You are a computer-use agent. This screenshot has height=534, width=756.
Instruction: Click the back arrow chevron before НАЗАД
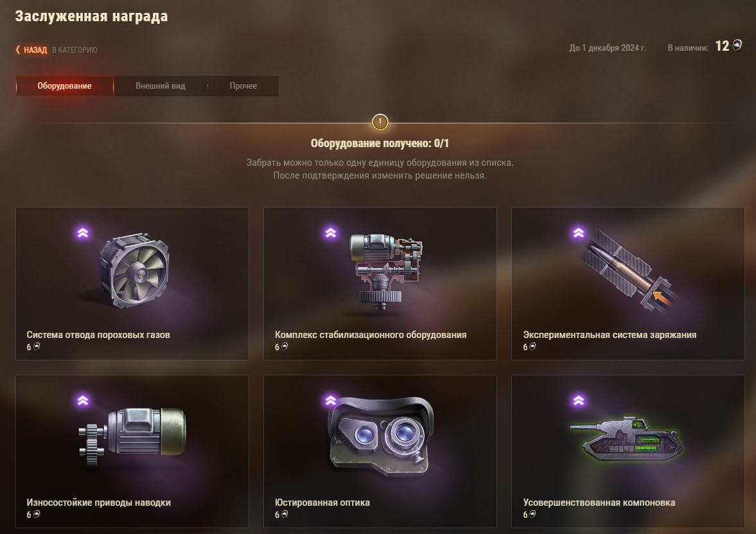[18, 49]
